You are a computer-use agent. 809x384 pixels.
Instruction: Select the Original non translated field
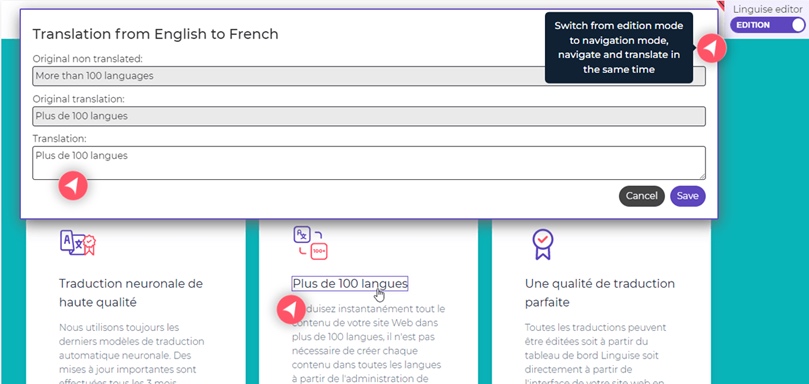tap(369, 76)
